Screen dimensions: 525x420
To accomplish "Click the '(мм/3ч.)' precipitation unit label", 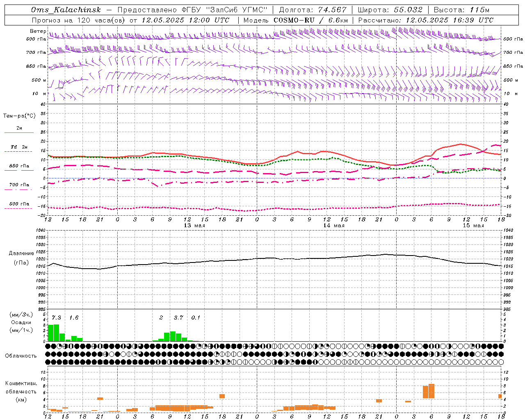I will (21, 315).
